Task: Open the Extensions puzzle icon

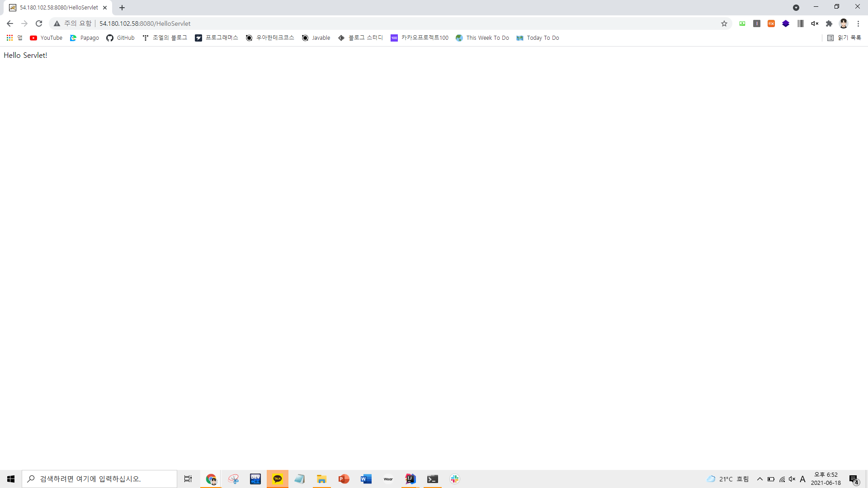Action: click(829, 23)
